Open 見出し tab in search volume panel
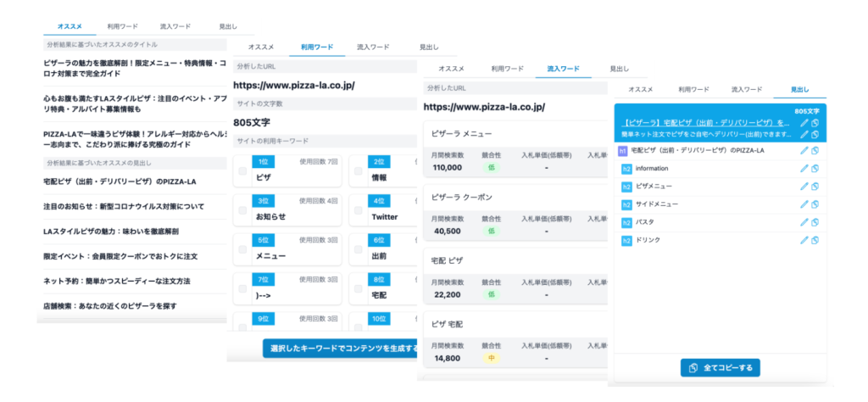868x402 pixels. coord(619,69)
